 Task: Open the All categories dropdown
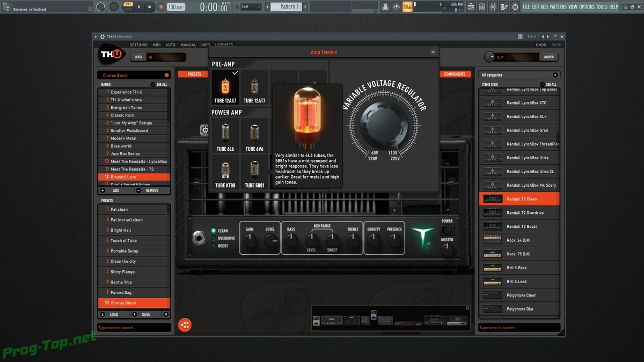coord(519,75)
